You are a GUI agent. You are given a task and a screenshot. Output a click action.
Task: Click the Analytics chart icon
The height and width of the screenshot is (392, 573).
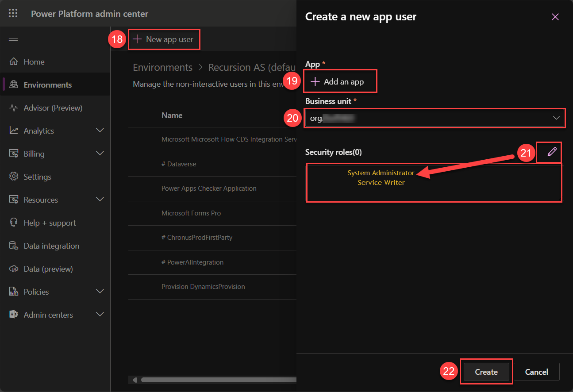(13, 131)
